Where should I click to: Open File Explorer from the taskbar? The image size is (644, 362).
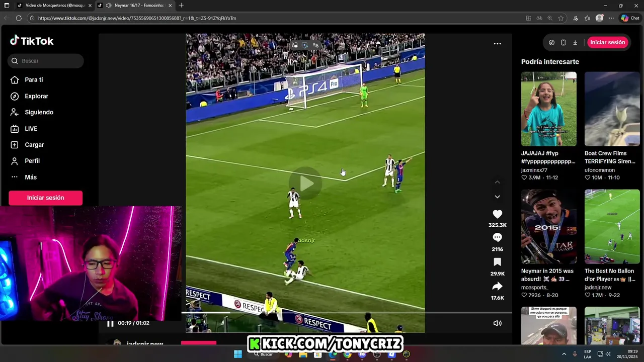click(x=303, y=354)
